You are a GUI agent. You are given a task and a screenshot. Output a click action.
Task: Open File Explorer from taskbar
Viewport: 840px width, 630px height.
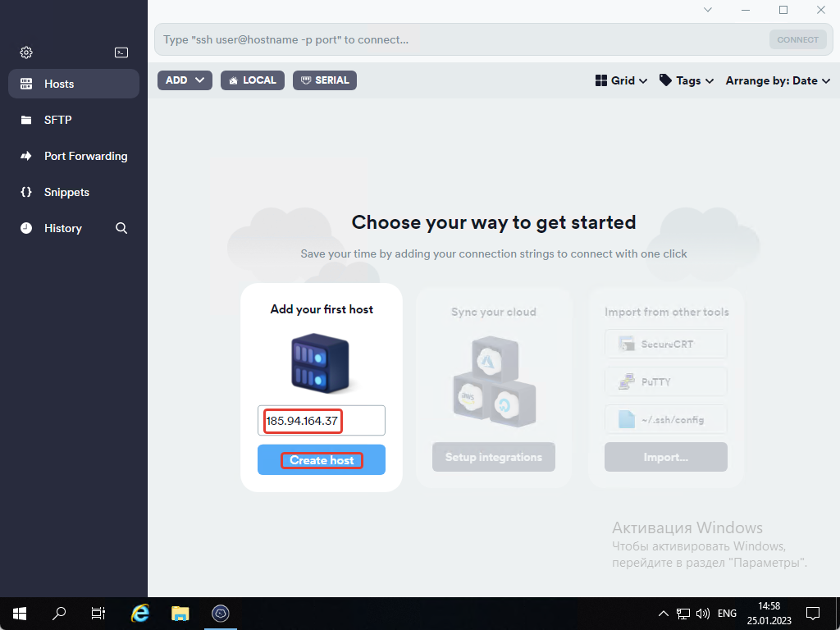pyautogui.click(x=180, y=613)
